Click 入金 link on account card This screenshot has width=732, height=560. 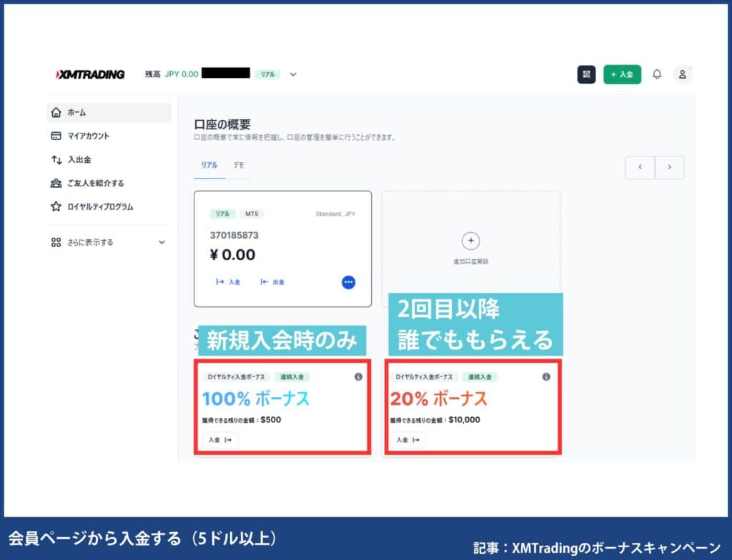[x=228, y=282]
